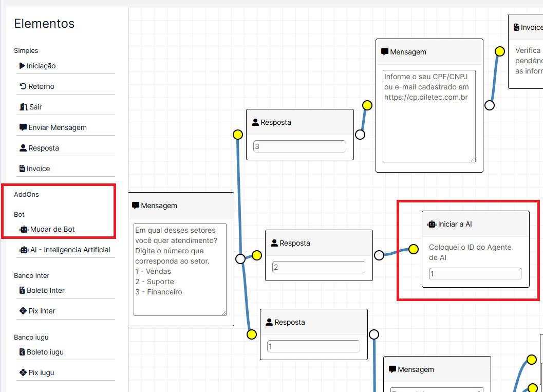Click resize handle of CPF/CNPJ text area
543x392 pixels.
(473, 159)
